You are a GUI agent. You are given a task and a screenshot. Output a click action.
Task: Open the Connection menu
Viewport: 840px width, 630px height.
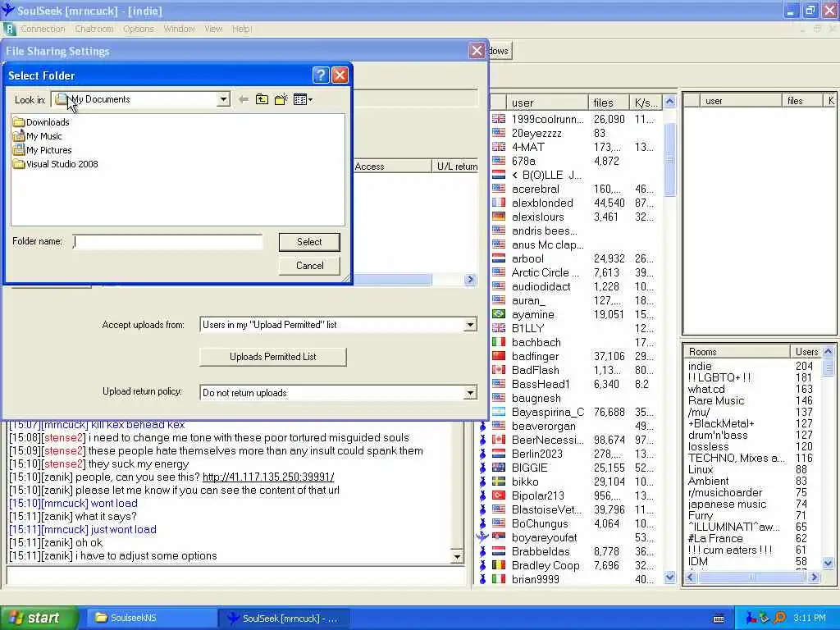(x=43, y=29)
